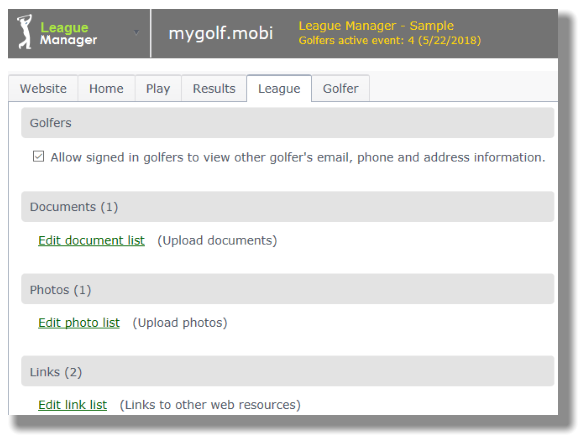The height and width of the screenshot is (437, 581).
Task: Click the mygolf.mobi site title
Action: pyautogui.click(x=221, y=33)
